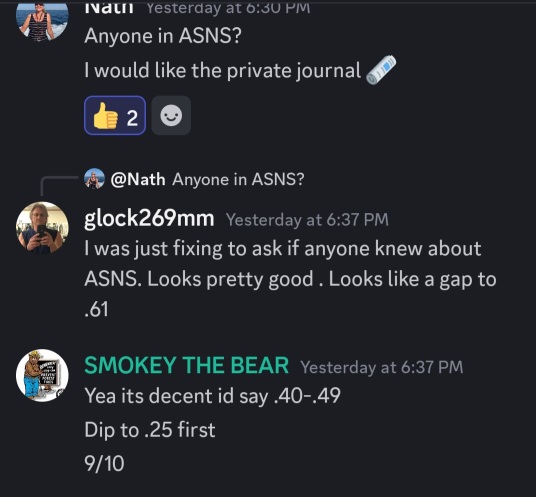
Task: Click the small reply avatar of Nath
Action: [x=94, y=178]
